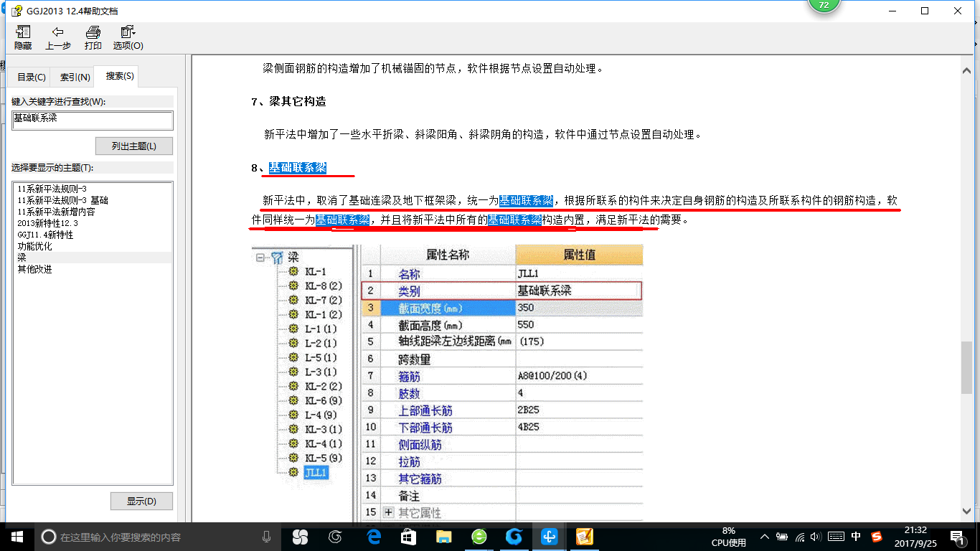Viewport: 980px width, 551px height.
Task: Click the content scrollbar down arrow
Action: 968,512
